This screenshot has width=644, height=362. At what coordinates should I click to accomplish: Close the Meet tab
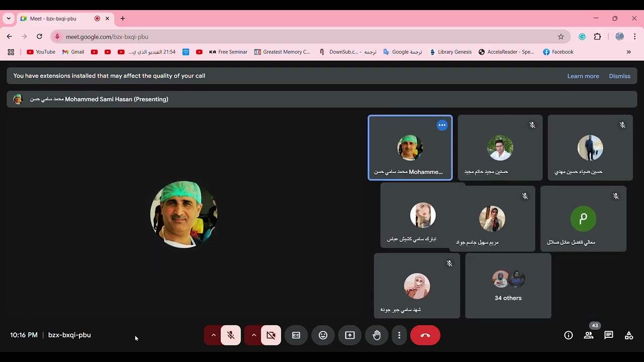pyautogui.click(x=107, y=19)
